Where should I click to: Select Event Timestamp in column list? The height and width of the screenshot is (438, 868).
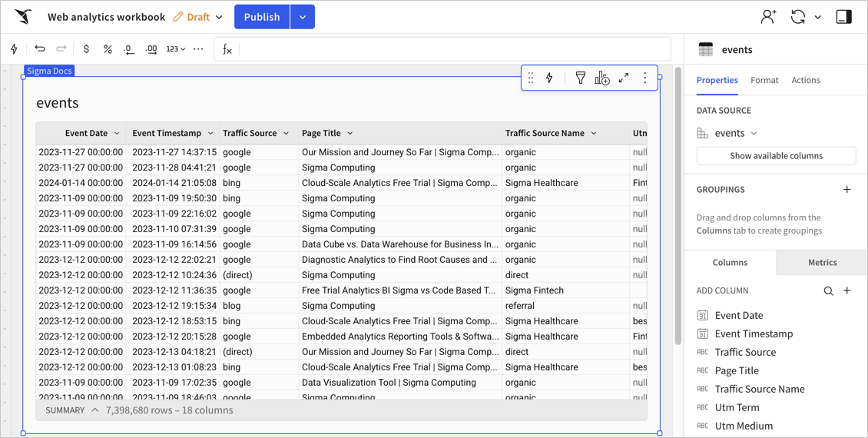(754, 334)
